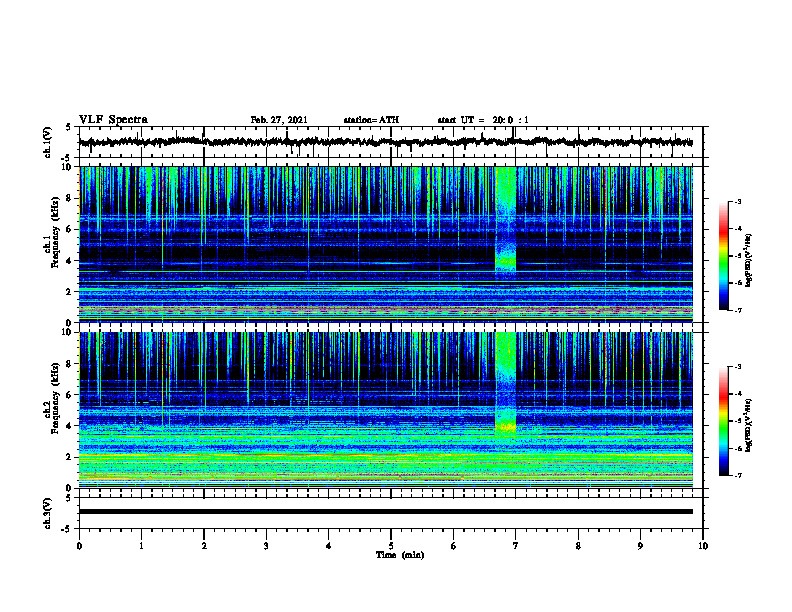Click the "ch.3(V)" axis label
792x612 pixels.
(x=48, y=513)
